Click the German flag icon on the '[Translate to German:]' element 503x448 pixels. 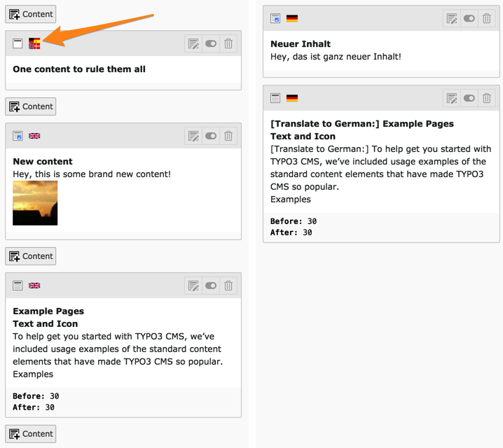tap(292, 98)
